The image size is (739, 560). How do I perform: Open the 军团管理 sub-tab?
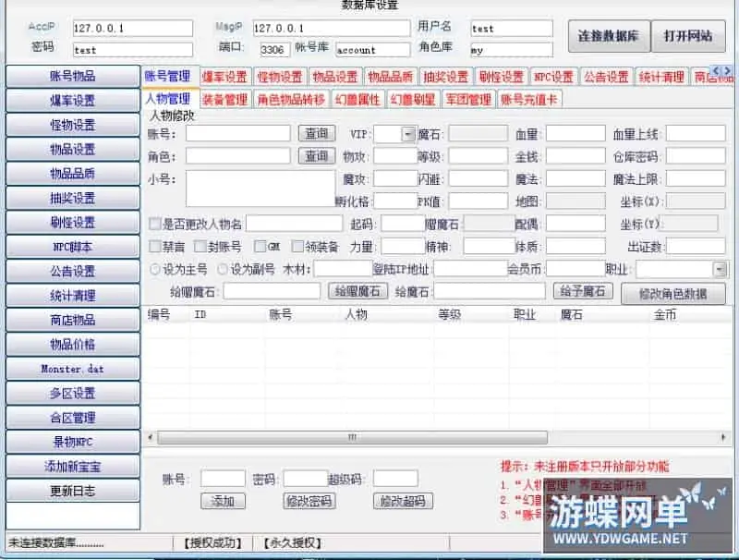coord(468,100)
